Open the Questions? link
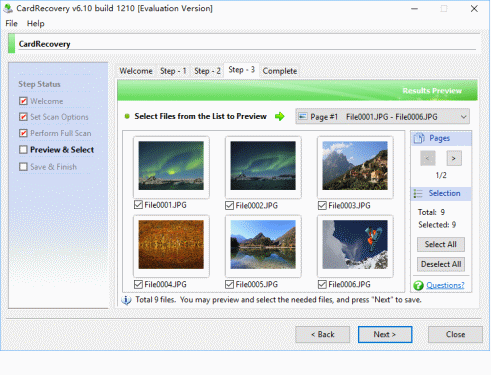This screenshot has height=375, width=491. 445,285
